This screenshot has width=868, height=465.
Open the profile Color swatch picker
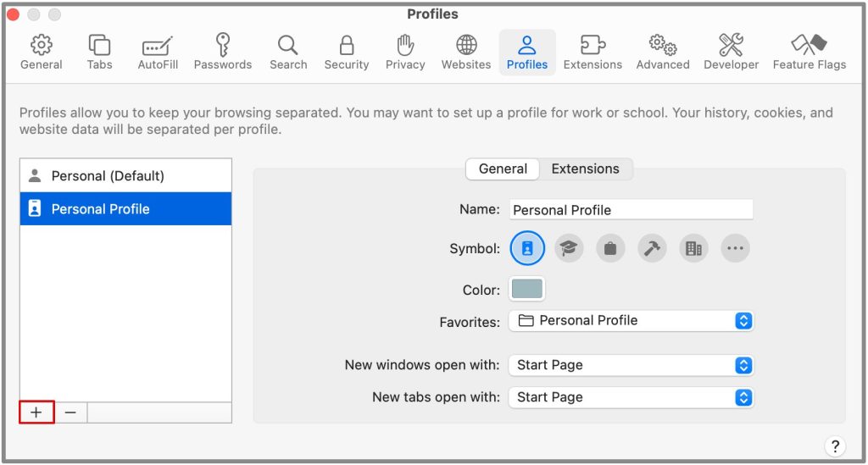[x=526, y=290]
